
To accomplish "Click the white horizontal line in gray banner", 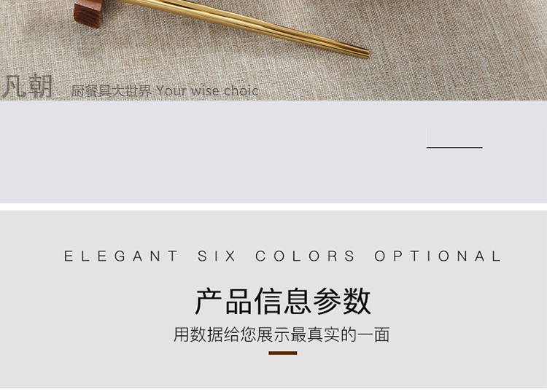I will coord(454,148).
